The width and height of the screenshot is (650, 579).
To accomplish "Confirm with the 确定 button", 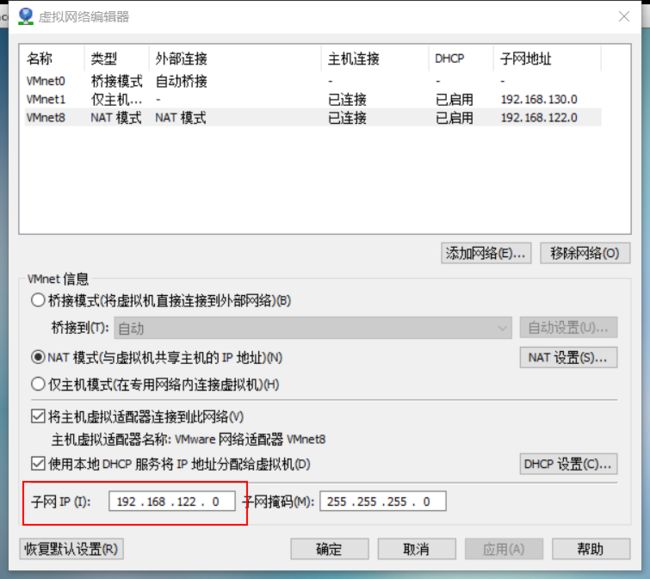I will click(330, 549).
